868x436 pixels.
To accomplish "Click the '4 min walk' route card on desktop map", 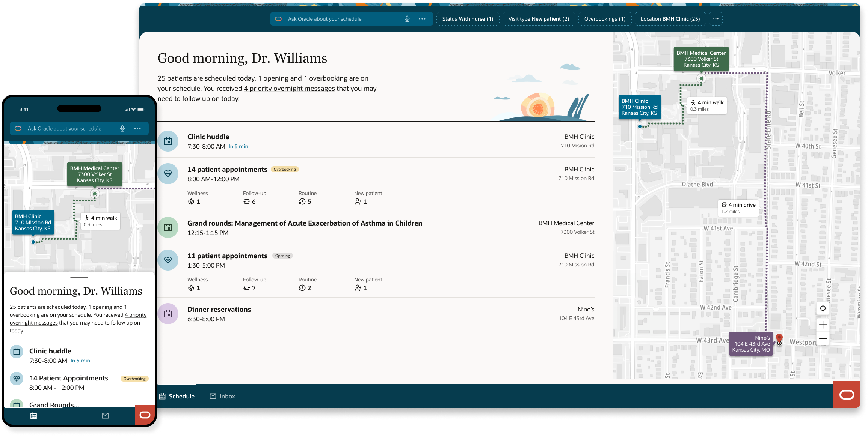I will 706,105.
